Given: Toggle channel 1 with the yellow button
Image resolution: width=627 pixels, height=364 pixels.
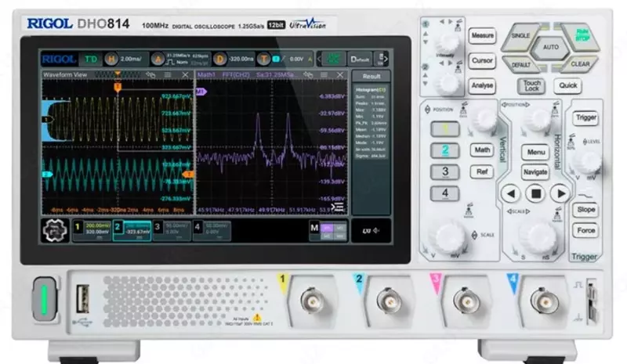Looking at the screenshot, I should (445, 129).
